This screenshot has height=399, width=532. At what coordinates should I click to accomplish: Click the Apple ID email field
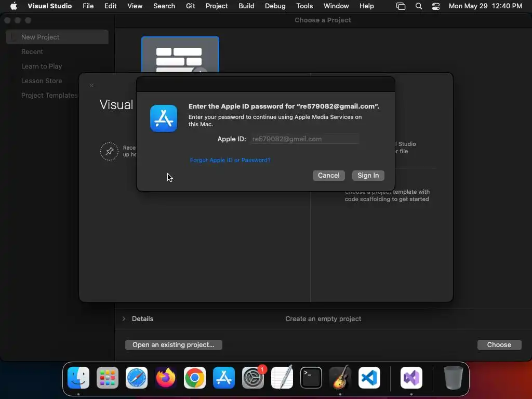304,139
